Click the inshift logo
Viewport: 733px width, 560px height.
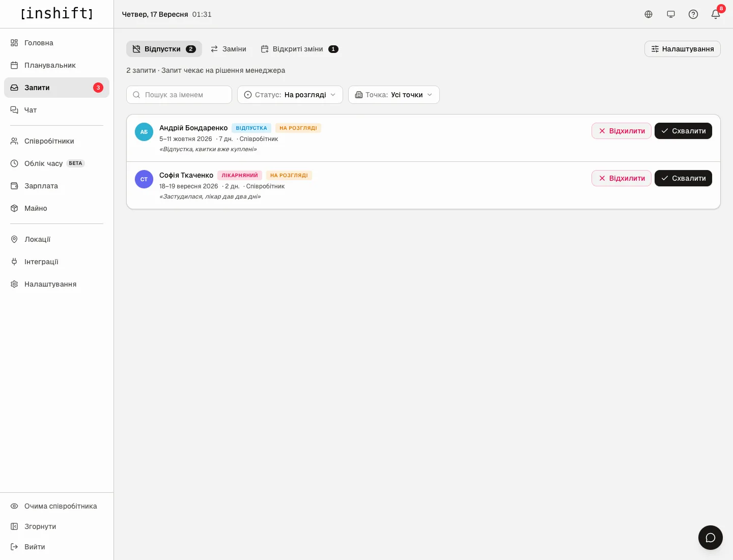57,13
